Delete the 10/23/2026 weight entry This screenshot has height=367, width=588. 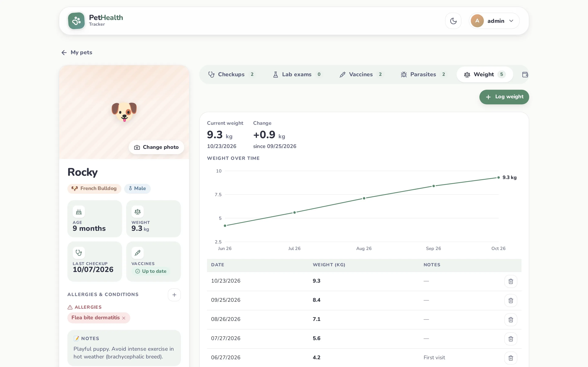coord(510,281)
